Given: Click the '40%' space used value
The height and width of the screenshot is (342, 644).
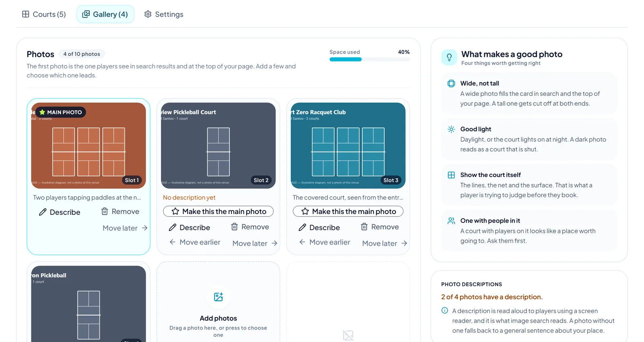Looking at the screenshot, I should tap(404, 52).
